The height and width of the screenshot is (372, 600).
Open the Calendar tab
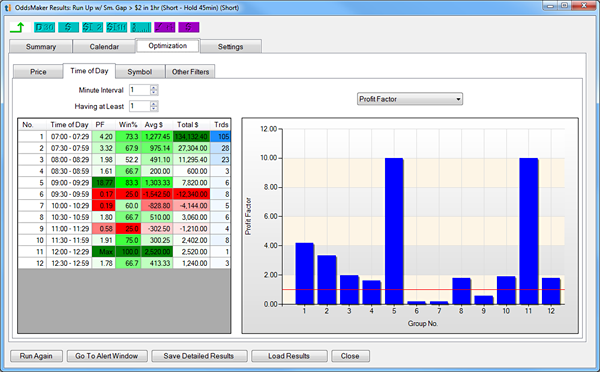(104, 47)
